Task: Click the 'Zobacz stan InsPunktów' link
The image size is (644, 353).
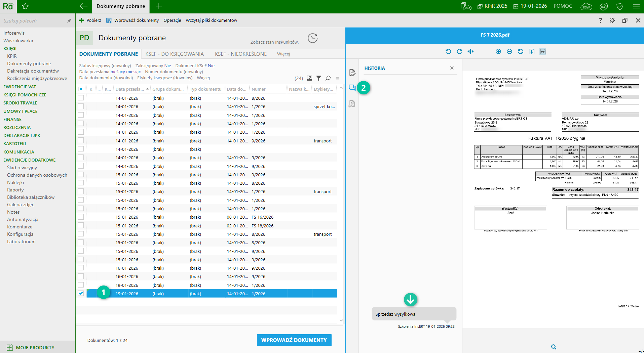Action: click(x=274, y=42)
